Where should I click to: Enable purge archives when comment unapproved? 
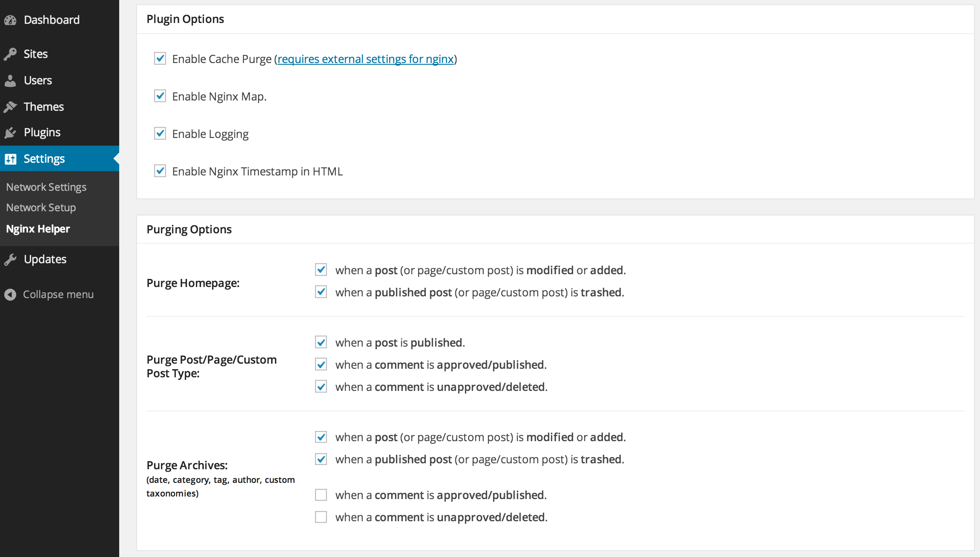point(322,517)
